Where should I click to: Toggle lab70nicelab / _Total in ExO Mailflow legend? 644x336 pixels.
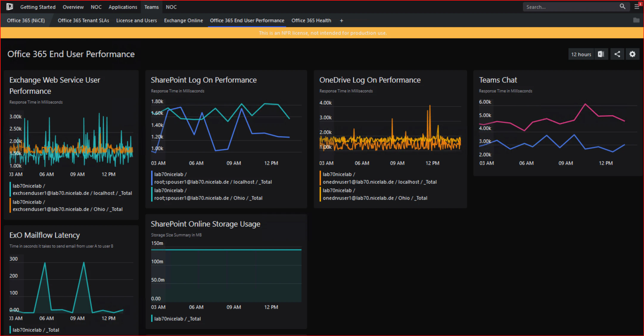point(36,330)
